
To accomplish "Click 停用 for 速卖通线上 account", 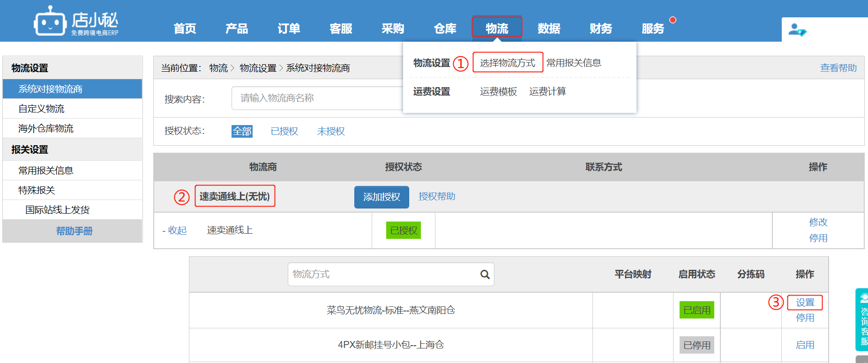I will (818, 238).
